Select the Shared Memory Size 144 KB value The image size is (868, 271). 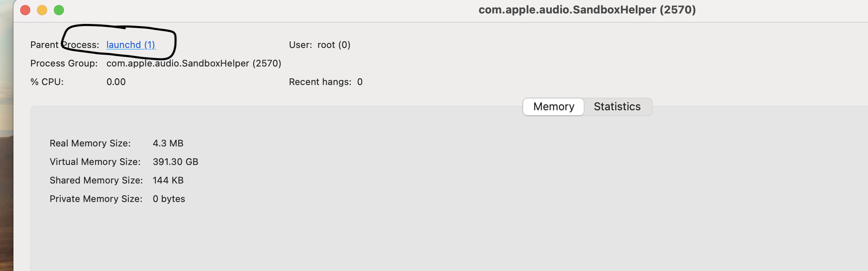pyautogui.click(x=168, y=180)
